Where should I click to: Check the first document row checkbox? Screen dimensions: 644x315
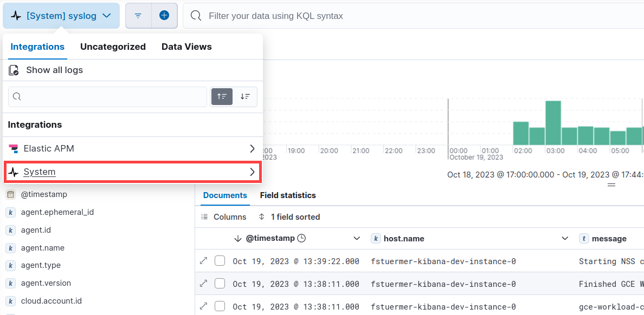coord(220,261)
